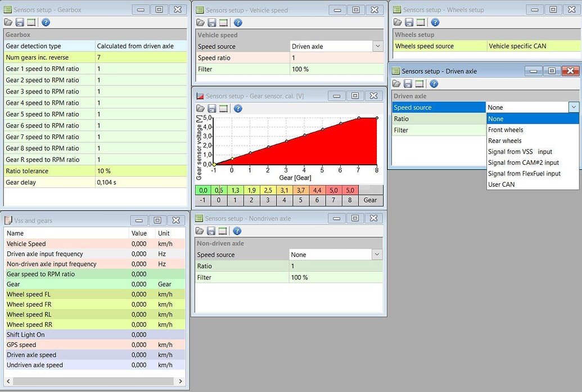Save the Vehicle speed settings with the disk icon
This screenshot has height=392, width=582.
(211, 22)
